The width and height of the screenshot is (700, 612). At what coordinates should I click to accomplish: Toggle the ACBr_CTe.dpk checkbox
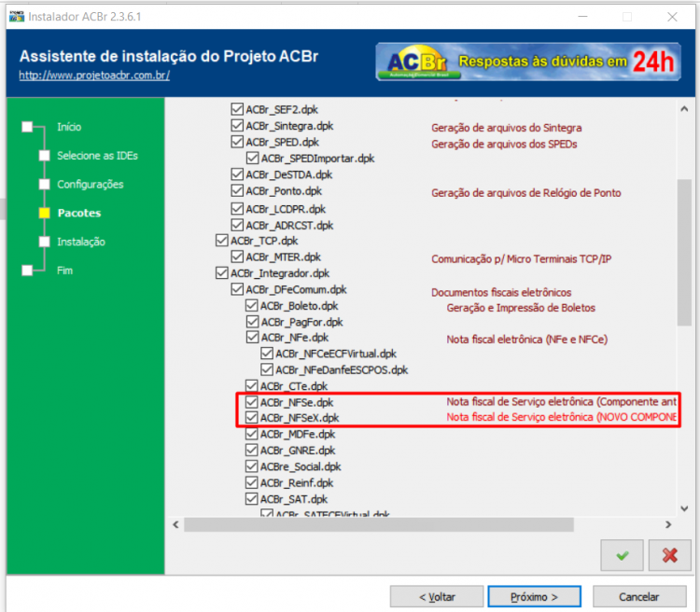[252, 385]
